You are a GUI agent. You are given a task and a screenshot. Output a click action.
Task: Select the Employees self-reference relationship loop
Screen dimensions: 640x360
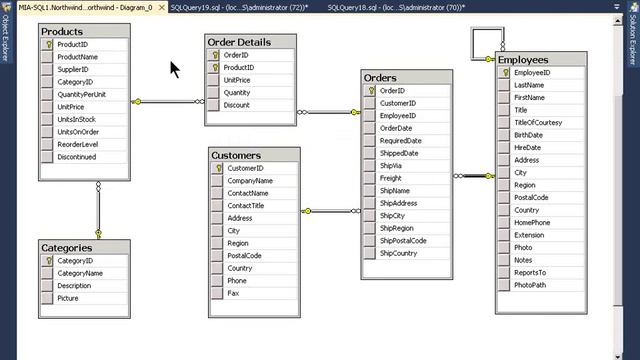(487, 43)
